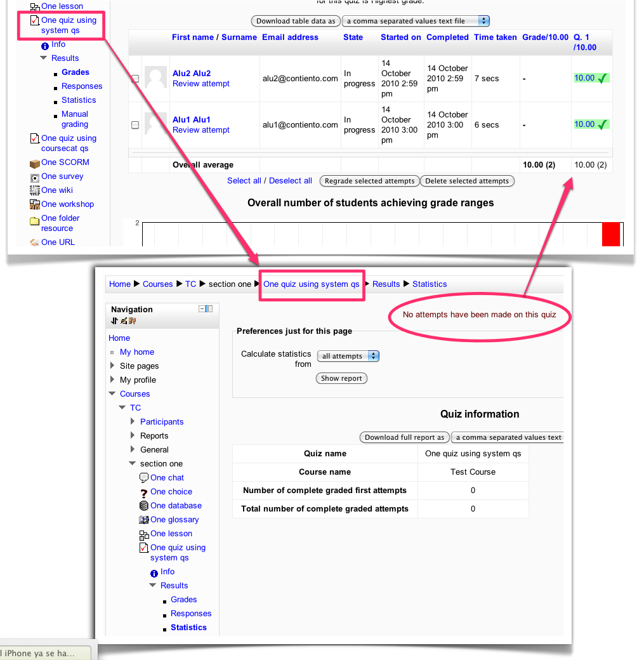Click 'One quiz using system qs' breadcrumb link

[x=311, y=284]
